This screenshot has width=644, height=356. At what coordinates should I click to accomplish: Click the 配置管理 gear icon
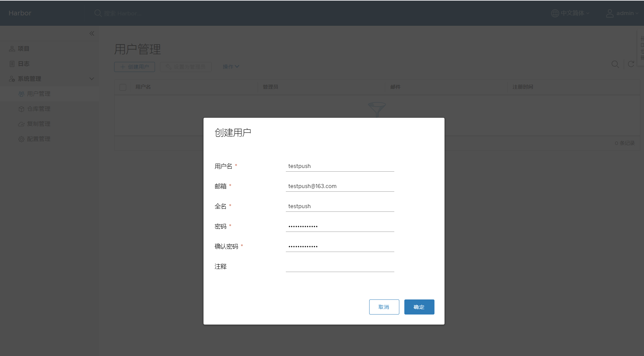[x=21, y=139]
